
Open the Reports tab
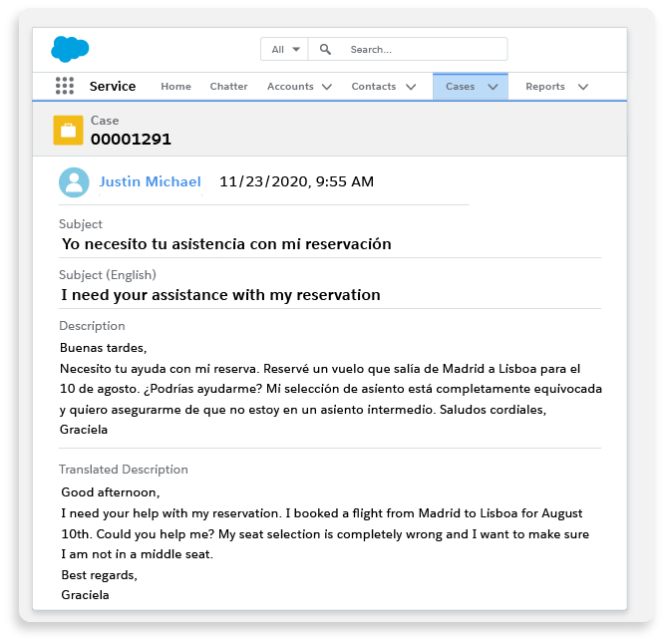pos(545,87)
